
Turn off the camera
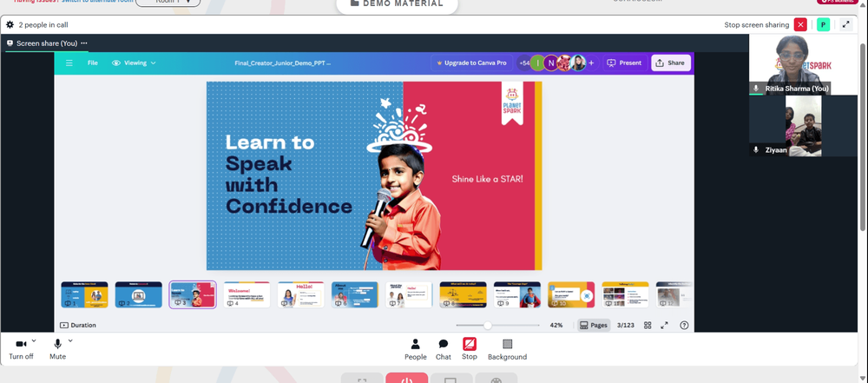[21, 350]
